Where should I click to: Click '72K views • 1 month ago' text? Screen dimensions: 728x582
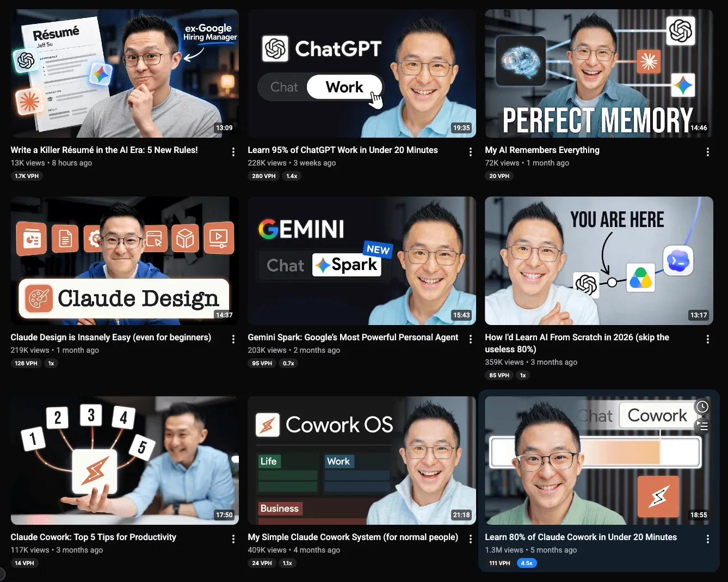coord(527,163)
